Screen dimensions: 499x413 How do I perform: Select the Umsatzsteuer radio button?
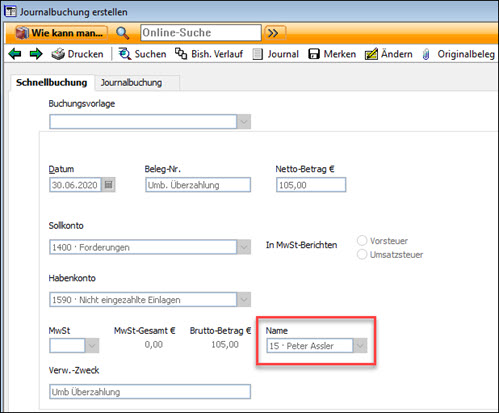pos(362,255)
